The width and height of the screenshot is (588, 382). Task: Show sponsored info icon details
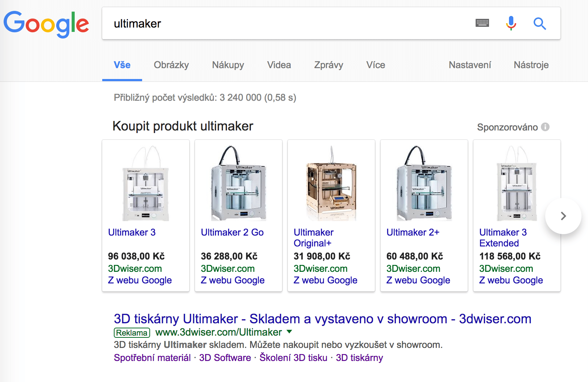tap(545, 127)
